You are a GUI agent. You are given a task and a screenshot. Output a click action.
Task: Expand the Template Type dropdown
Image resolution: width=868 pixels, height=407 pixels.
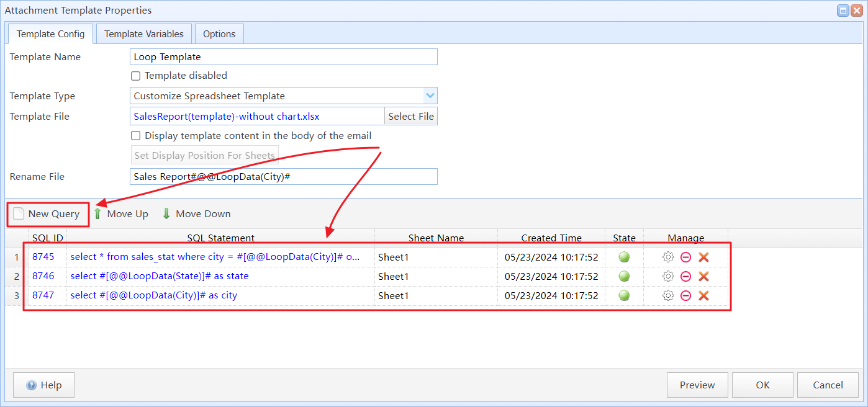[x=430, y=96]
